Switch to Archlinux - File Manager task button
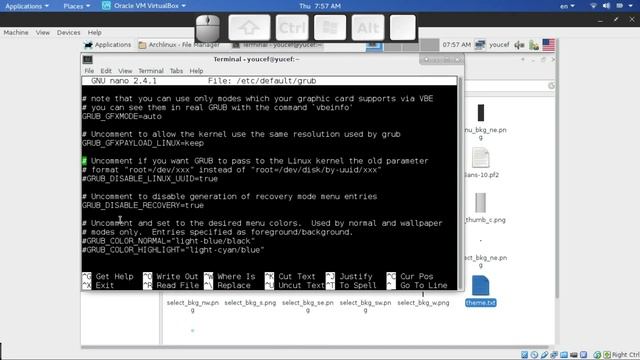Image resolution: width=640 pixels, height=360 pixels. (x=179, y=45)
